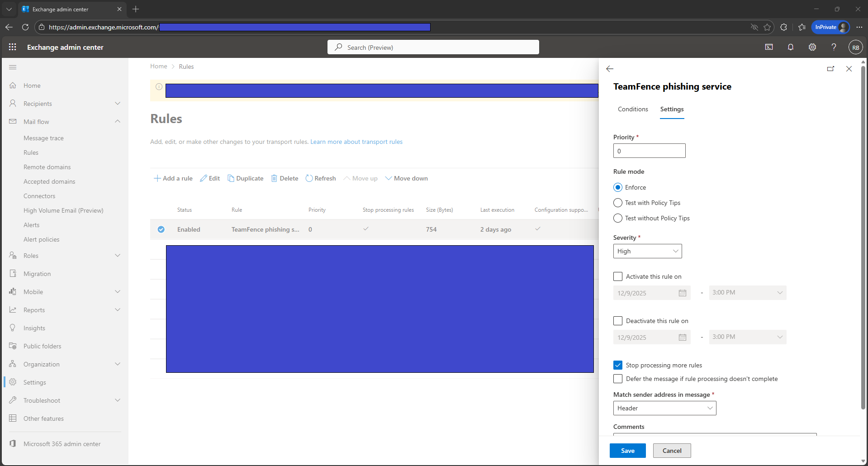This screenshot has width=868, height=466.
Task: Select Test with Policy Tips mode
Action: click(618, 203)
